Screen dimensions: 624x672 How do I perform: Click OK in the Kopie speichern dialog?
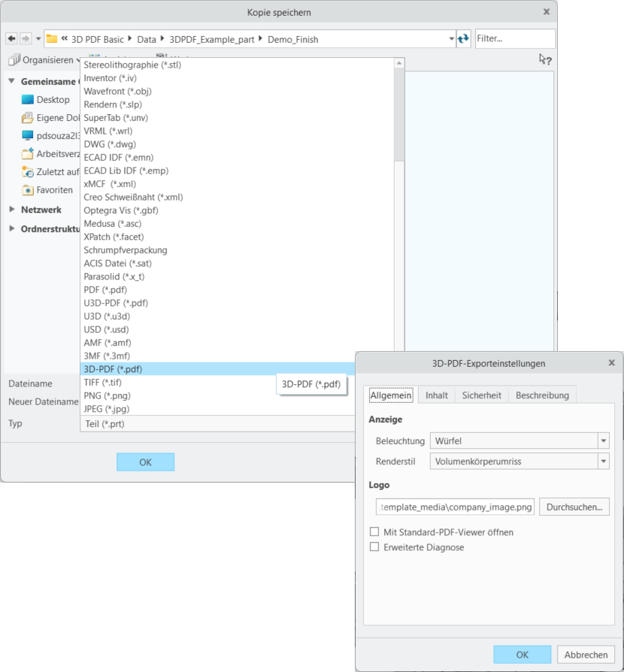(145, 462)
